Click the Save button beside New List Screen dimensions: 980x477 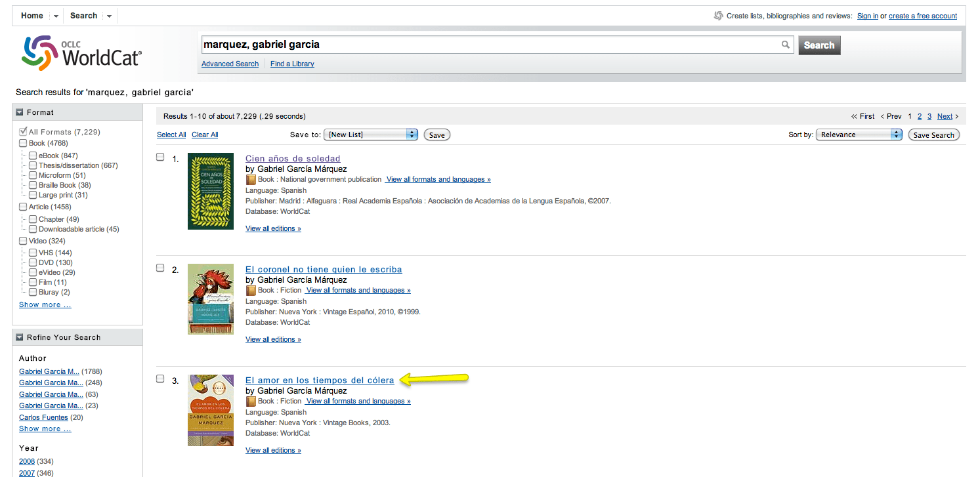[x=437, y=135]
